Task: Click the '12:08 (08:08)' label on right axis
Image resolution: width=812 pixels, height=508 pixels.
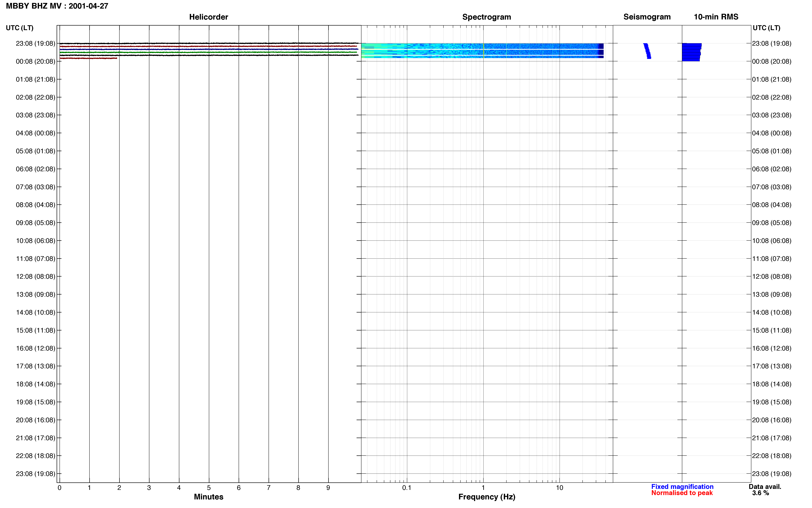Action: pyautogui.click(x=771, y=277)
